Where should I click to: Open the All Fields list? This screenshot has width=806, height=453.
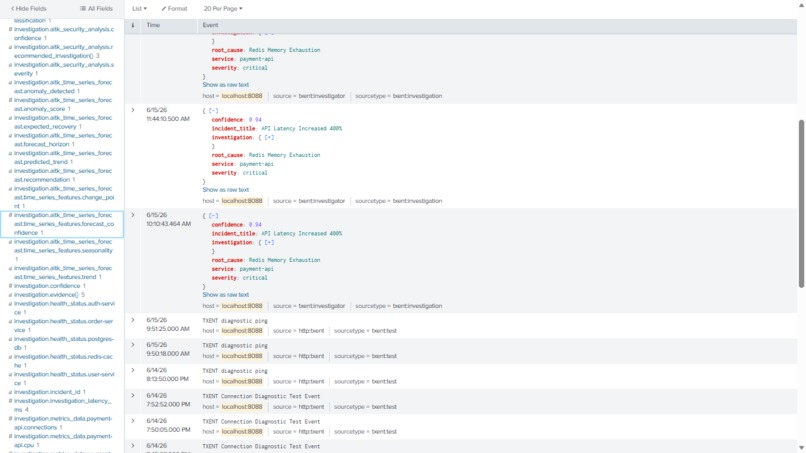[96, 9]
